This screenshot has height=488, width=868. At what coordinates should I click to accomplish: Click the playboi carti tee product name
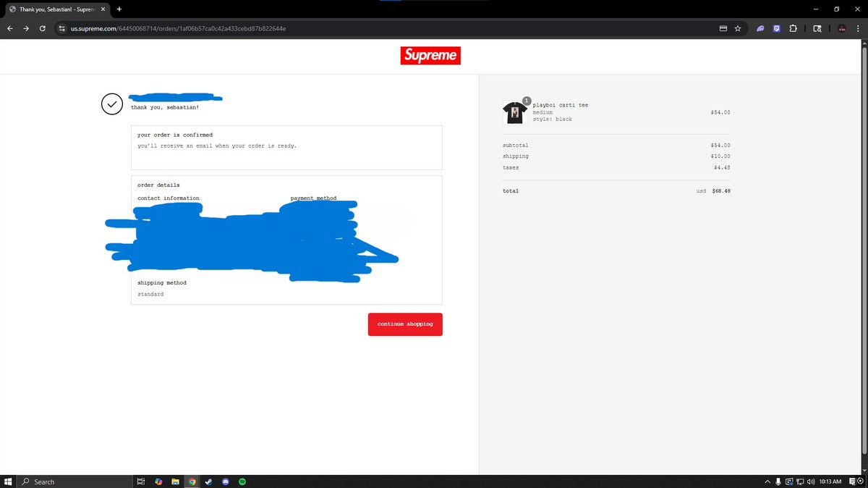(561, 106)
